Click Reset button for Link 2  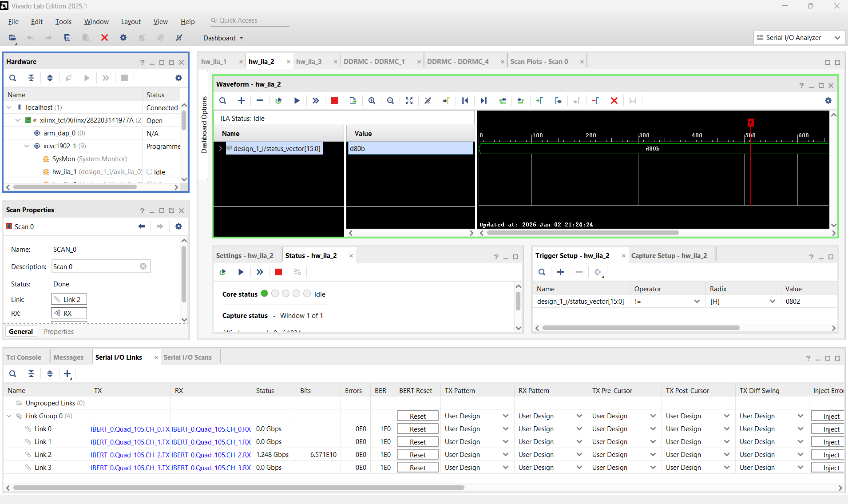[x=418, y=455]
